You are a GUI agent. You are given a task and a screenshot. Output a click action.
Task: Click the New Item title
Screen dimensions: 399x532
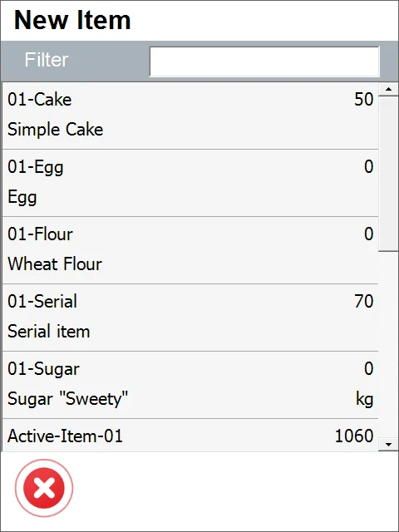coord(72,20)
